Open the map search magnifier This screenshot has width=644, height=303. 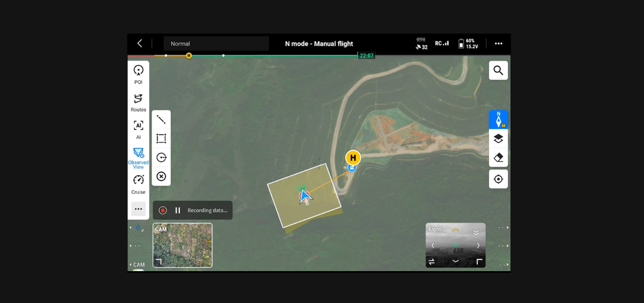(x=498, y=70)
